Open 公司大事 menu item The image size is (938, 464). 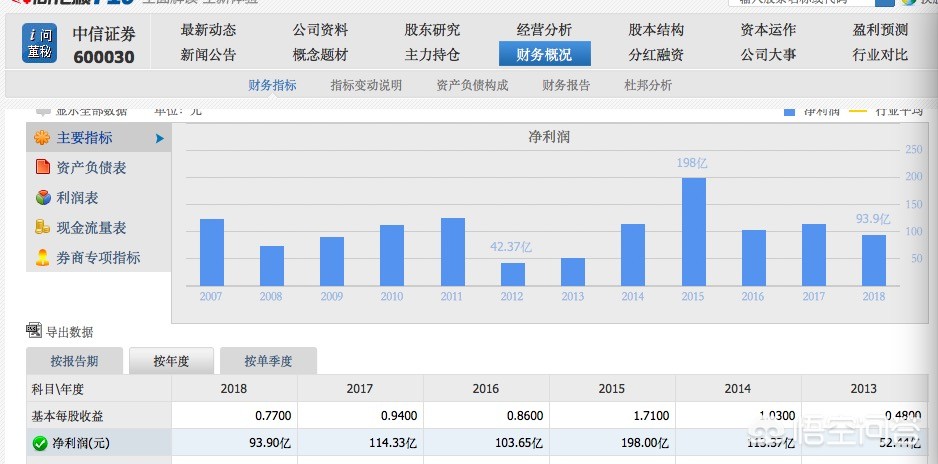pyautogui.click(x=768, y=55)
